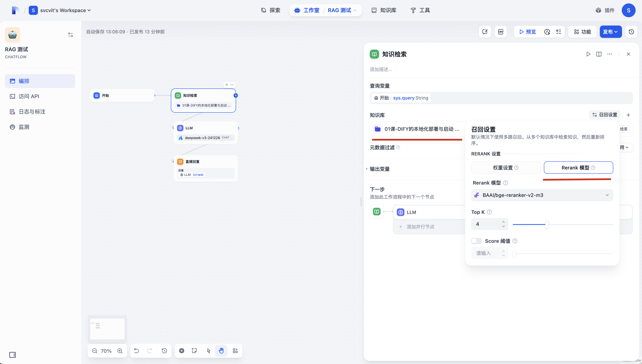Add a knowledge base with plus icon
Viewport: 642px width, 364px height.
(628, 115)
